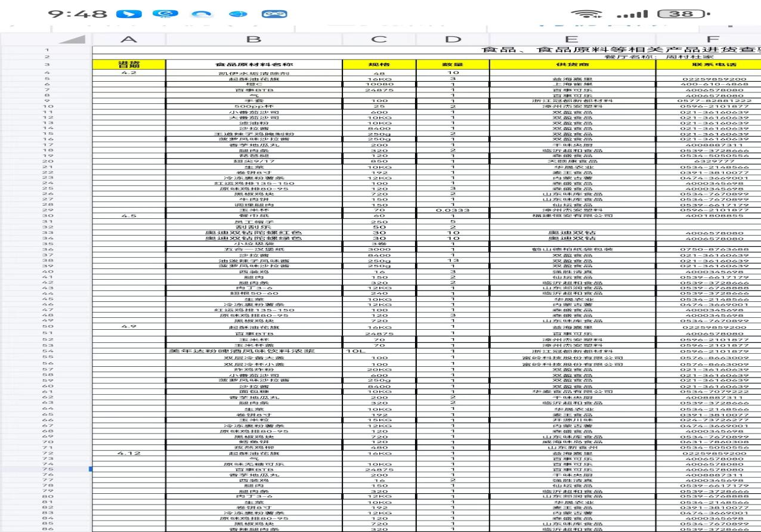This screenshot has height=532, width=761.
Task: Select the 翅尖9/17 item cell
Action: [x=253, y=161]
